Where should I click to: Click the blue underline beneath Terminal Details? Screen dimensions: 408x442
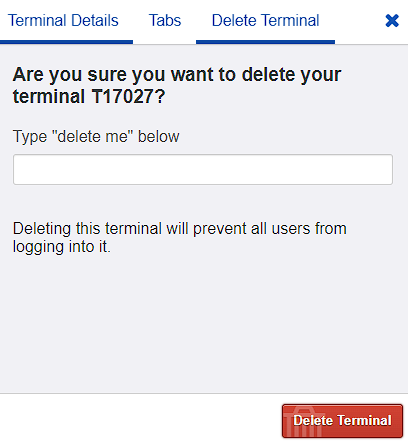tap(66, 42)
